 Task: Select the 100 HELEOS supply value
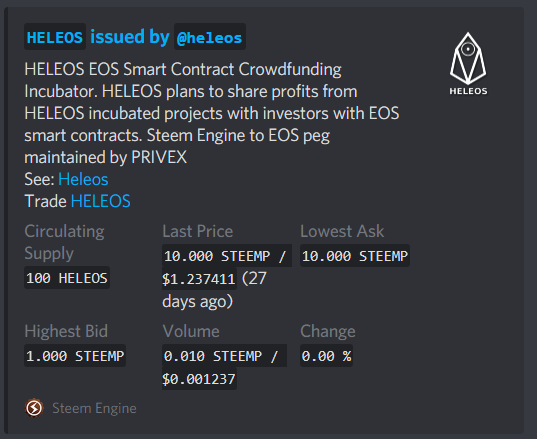(x=67, y=278)
